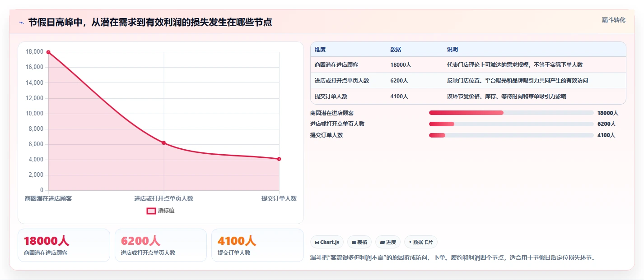644x280 pixels.
Task: Click the 4100 data point on line
Action: pos(279,159)
